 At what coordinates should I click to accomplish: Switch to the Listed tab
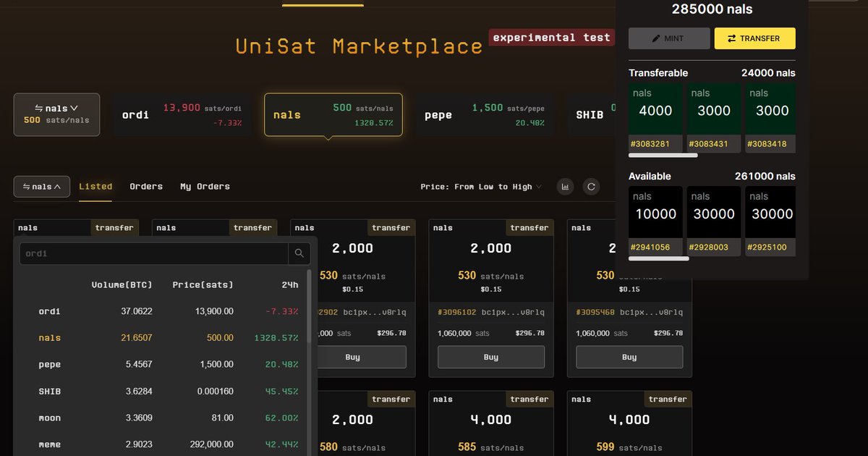tap(95, 187)
